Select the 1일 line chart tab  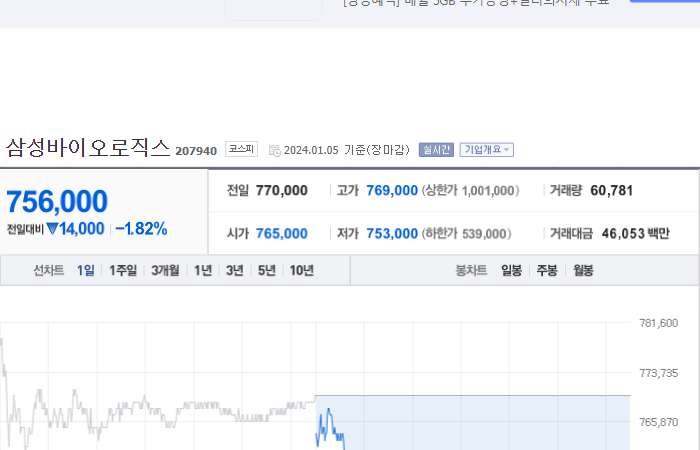click(x=86, y=270)
